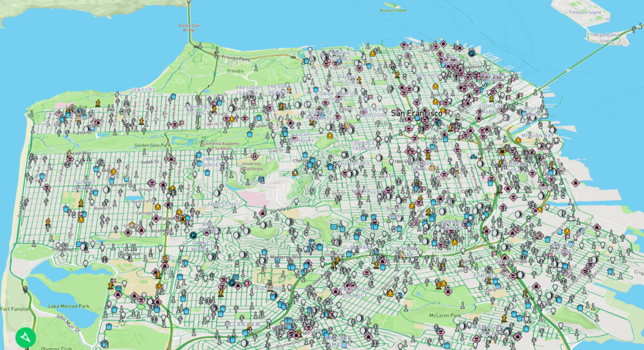Image resolution: width=644 pixels, height=350 pixels.
Task: Click the green navigation arrow button
Action: pos(26,337)
